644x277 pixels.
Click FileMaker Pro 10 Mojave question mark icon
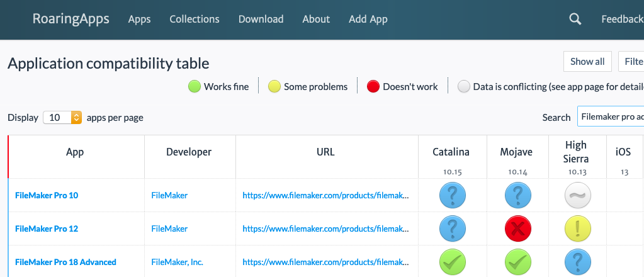pyautogui.click(x=517, y=195)
